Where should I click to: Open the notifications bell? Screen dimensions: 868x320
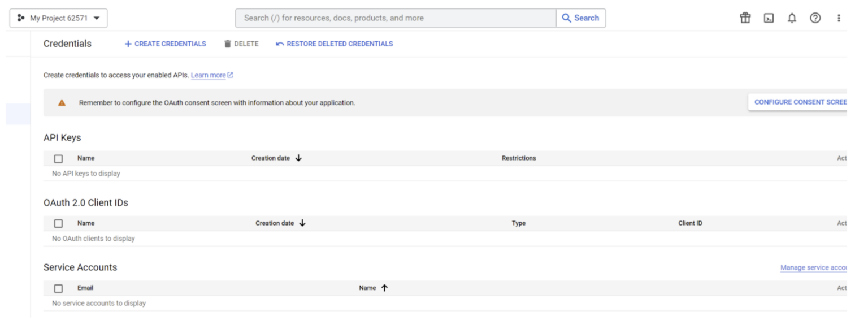click(x=792, y=18)
